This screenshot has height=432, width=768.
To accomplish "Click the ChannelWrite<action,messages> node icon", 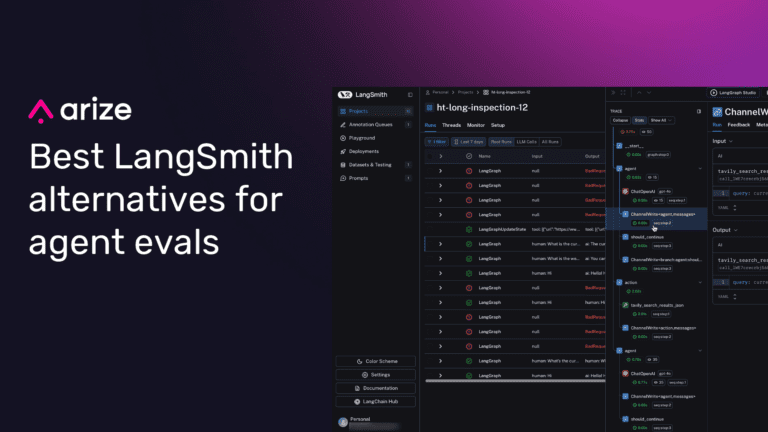I will point(625,328).
